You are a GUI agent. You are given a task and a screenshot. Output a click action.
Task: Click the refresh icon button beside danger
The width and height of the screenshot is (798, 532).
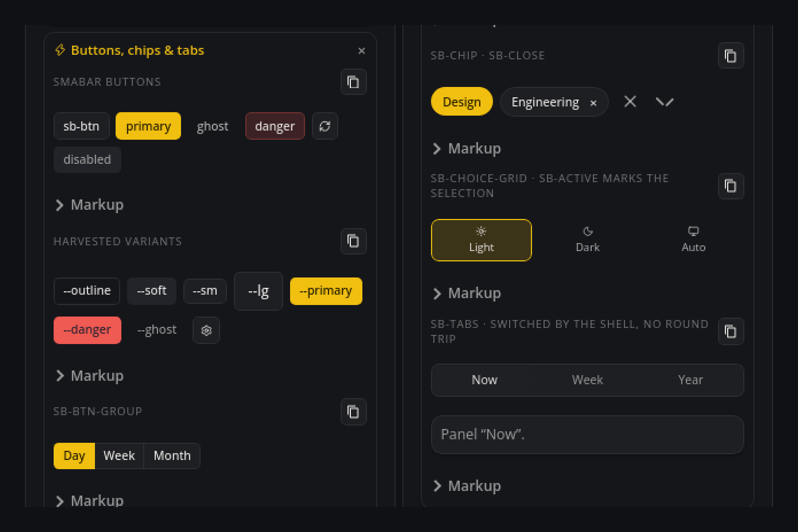[325, 126]
